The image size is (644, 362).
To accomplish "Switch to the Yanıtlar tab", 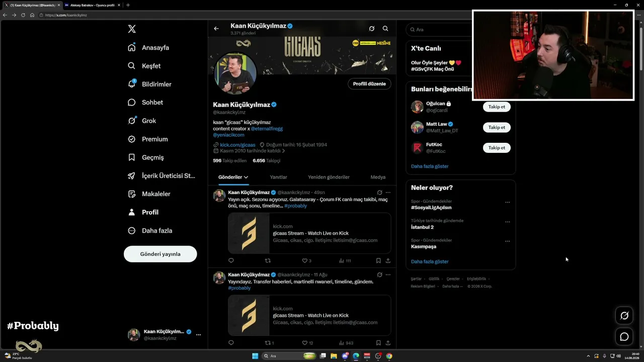I will pyautogui.click(x=278, y=177).
